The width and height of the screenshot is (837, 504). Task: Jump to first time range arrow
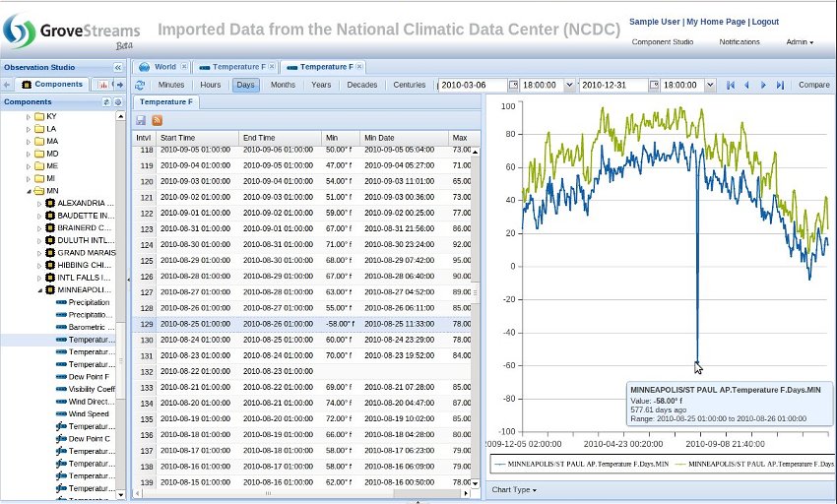coord(730,86)
